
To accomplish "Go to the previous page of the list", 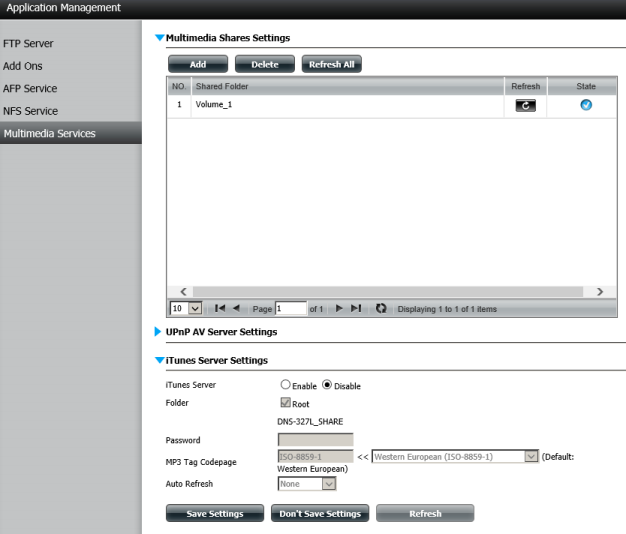I will pyautogui.click(x=236, y=309).
